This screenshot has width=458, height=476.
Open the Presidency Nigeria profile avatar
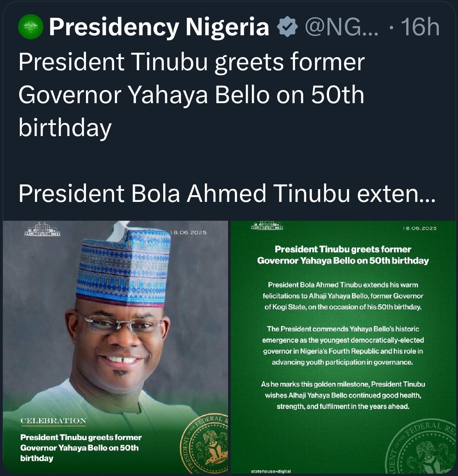(x=31, y=27)
